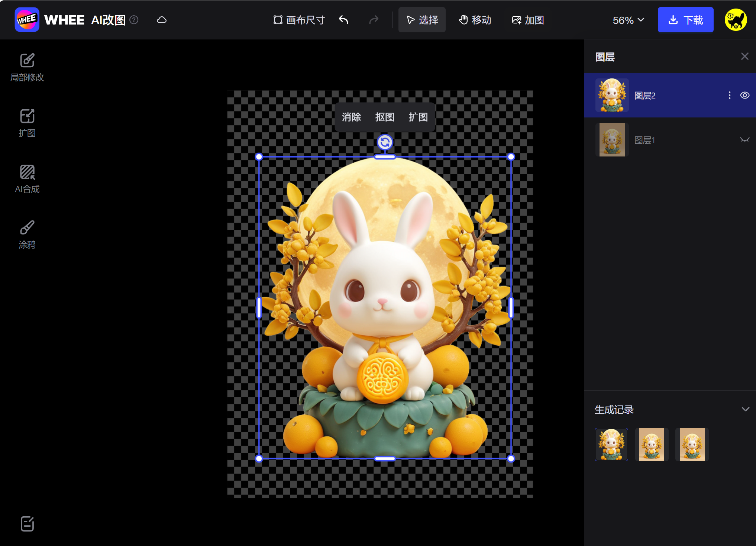Redo the last action
This screenshot has height=546, width=756.
pyautogui.click(x=374, y=20)
